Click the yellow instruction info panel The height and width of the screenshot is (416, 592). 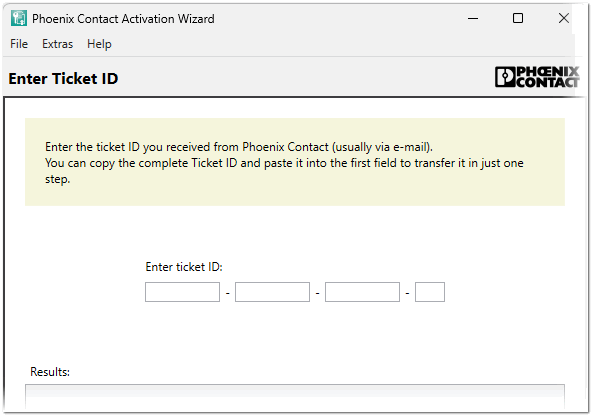point(295,162)
